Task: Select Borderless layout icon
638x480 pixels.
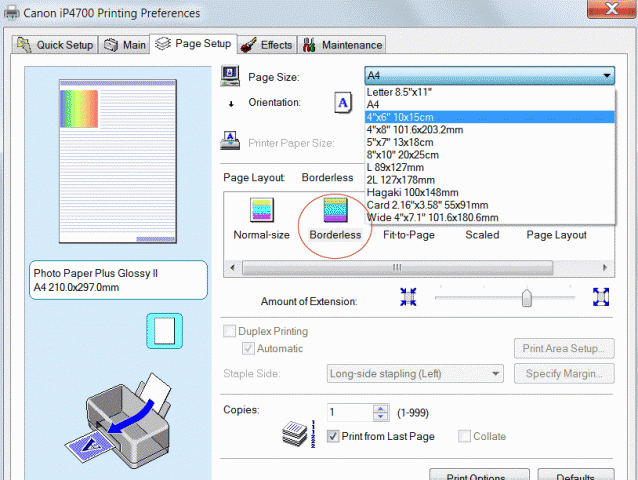Action: 335,210
